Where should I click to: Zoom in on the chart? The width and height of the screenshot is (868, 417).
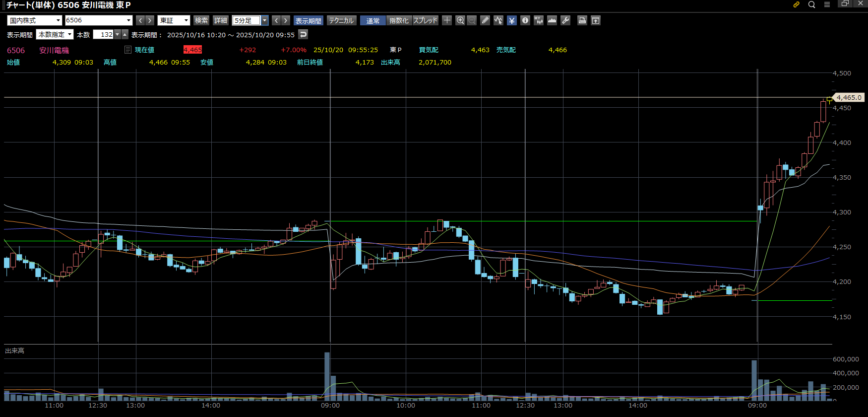[460, 20]
